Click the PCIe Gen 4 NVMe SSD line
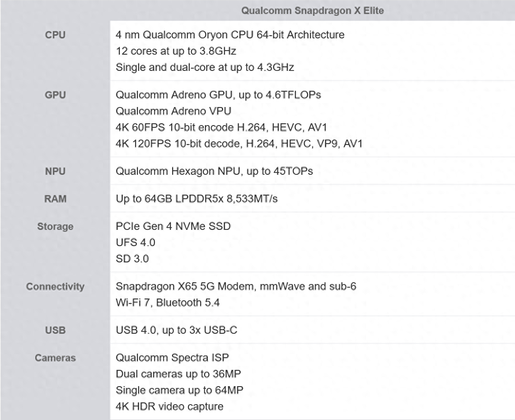 click(x=173, y=226)
